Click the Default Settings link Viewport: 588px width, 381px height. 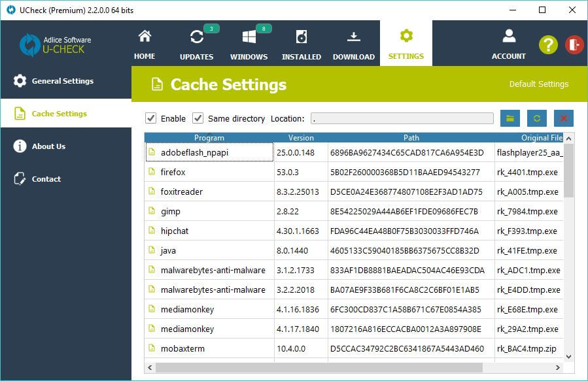(538, 84)
